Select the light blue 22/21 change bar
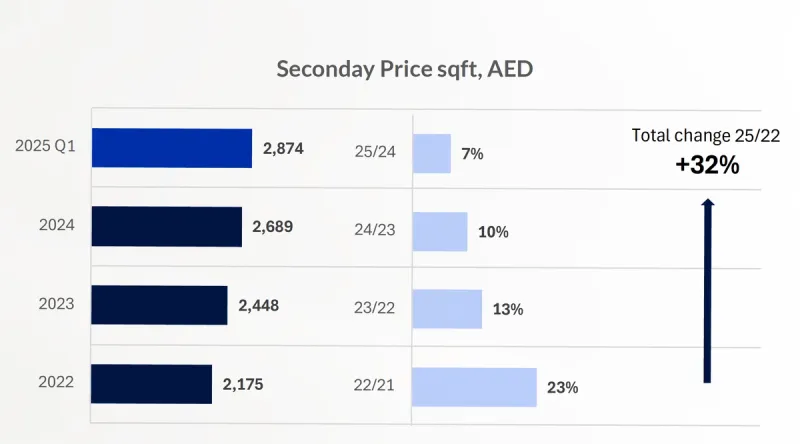The height and width of the screenshot is (444, 800). [474, 387]
